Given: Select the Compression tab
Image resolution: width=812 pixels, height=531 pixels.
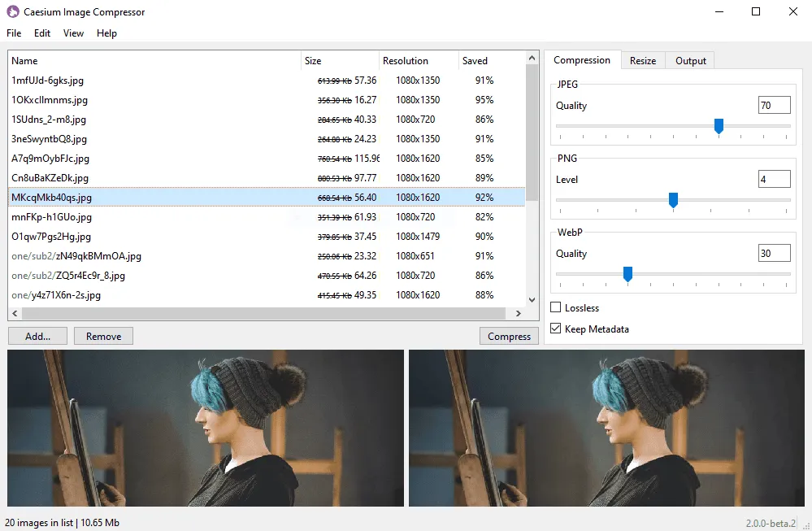Looking at the screenshot, I should click(x=582, y=59).
